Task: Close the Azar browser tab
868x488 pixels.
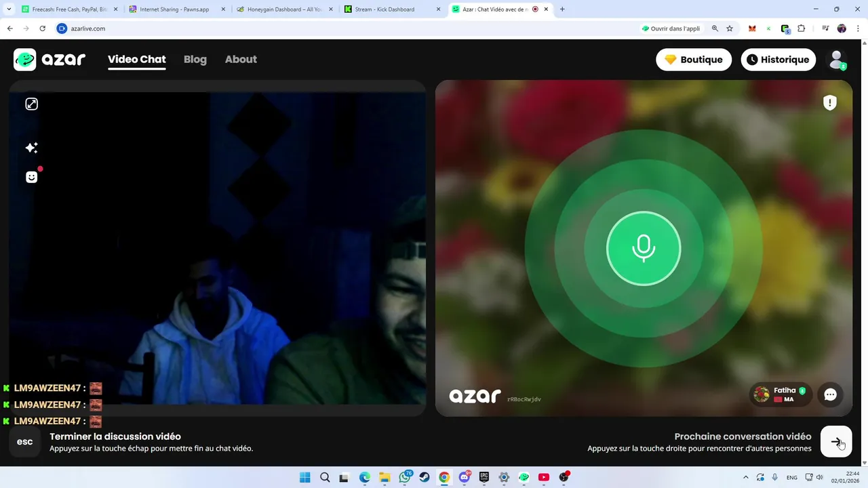Action: click(x=546, y=9)
